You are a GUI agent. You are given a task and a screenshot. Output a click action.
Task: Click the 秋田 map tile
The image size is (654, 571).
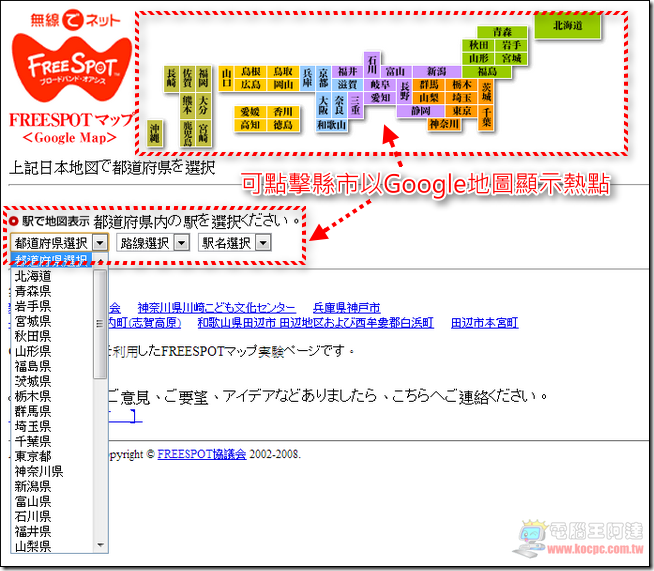point(478,45)
